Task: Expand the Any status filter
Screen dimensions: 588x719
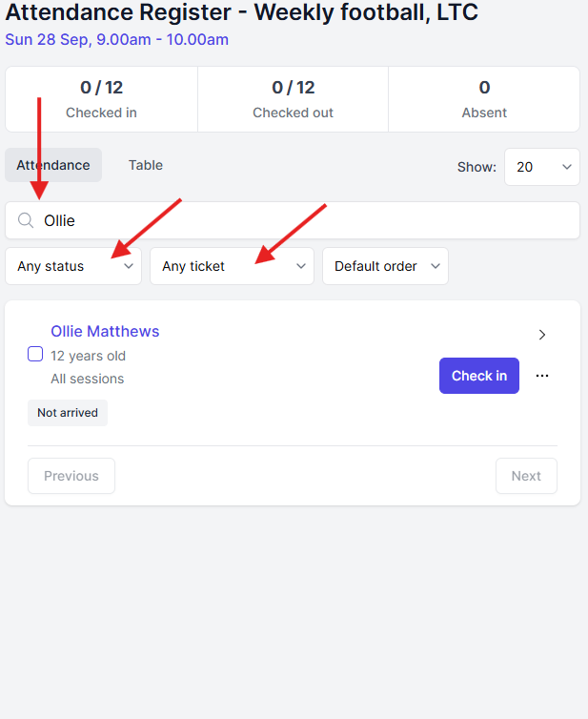Action: (x=73, y=266)
